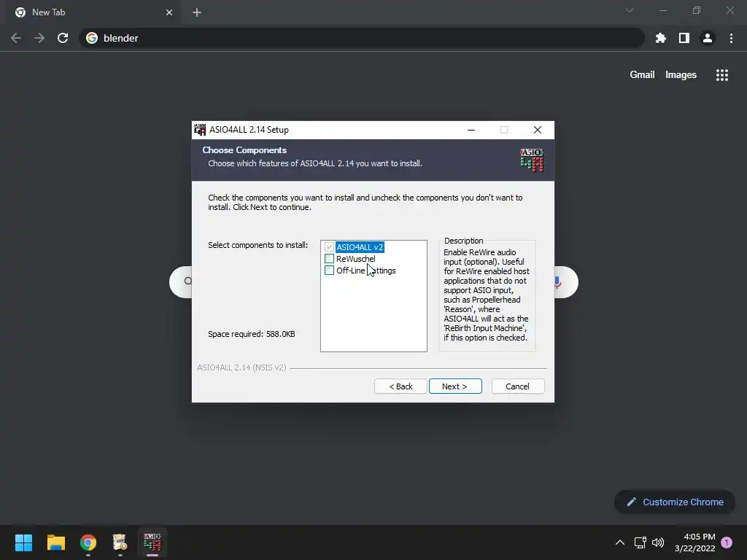Click the volume speaker tray icon

658,542
